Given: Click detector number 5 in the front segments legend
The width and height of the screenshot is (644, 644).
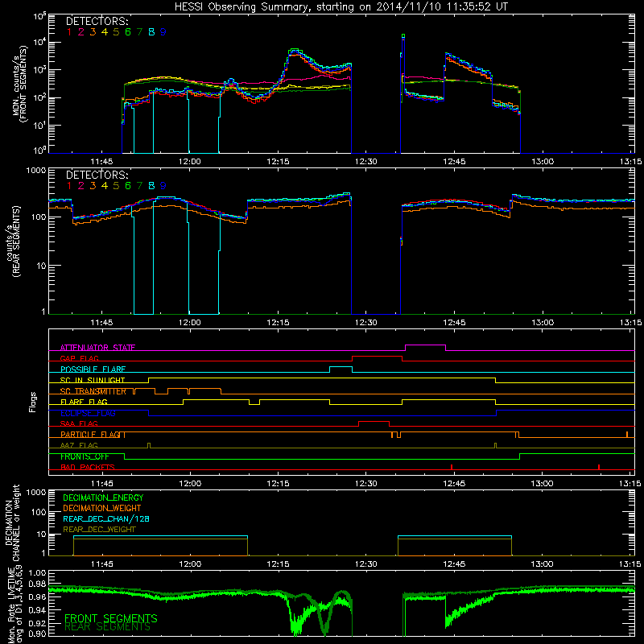Looking at the screenshot, I should point(116,32).
